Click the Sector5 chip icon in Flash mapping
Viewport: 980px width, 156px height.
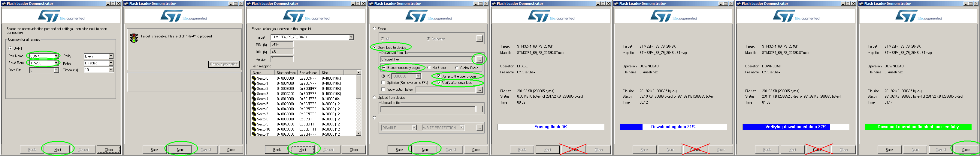(x=254, y=104)
